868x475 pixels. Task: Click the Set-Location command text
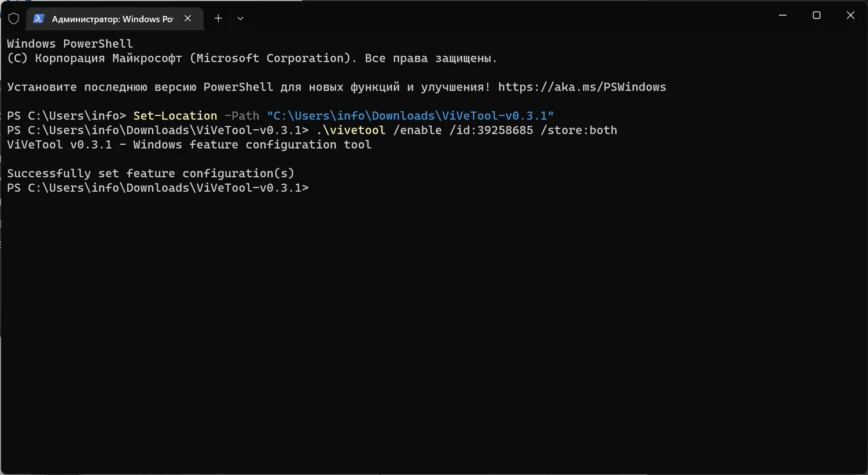[x=175, y=116]
